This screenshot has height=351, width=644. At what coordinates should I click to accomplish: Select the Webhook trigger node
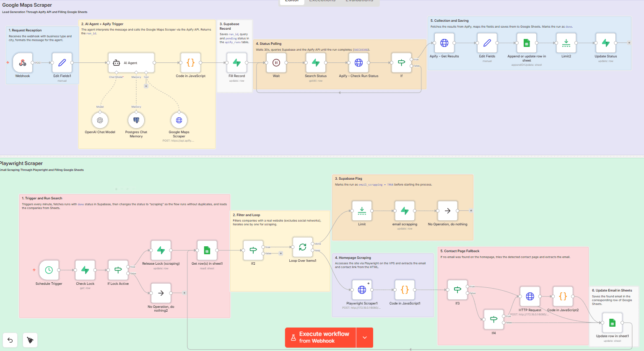[x=23, y=63]
